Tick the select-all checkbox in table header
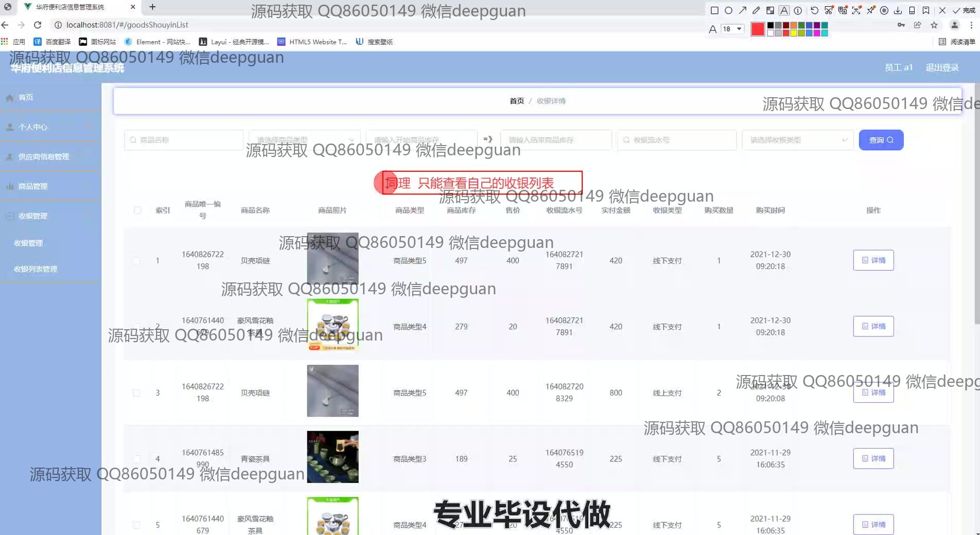 coord(137,210)
